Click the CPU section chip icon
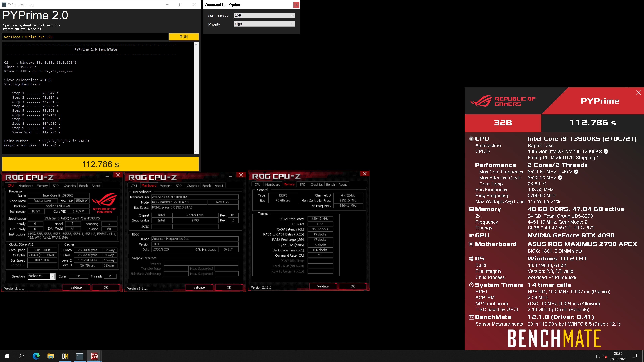Screen dimensions: 644x362 471,139
